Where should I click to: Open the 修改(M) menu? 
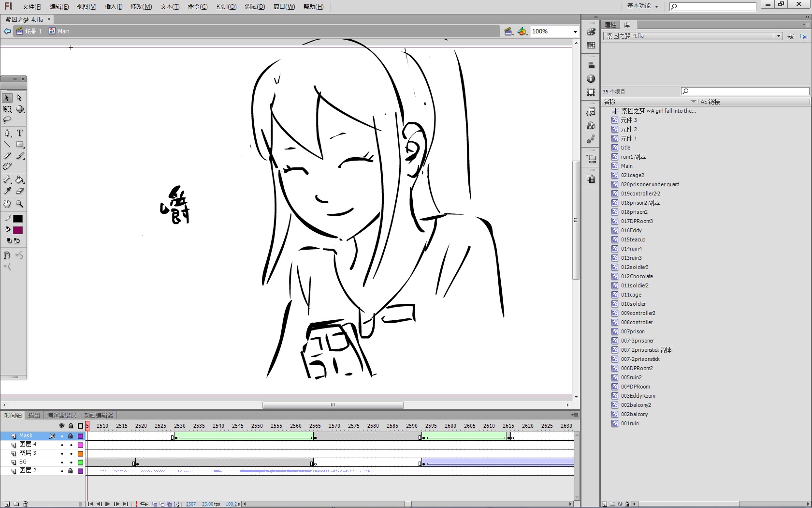pyautogui.click(x=141, y=7)
